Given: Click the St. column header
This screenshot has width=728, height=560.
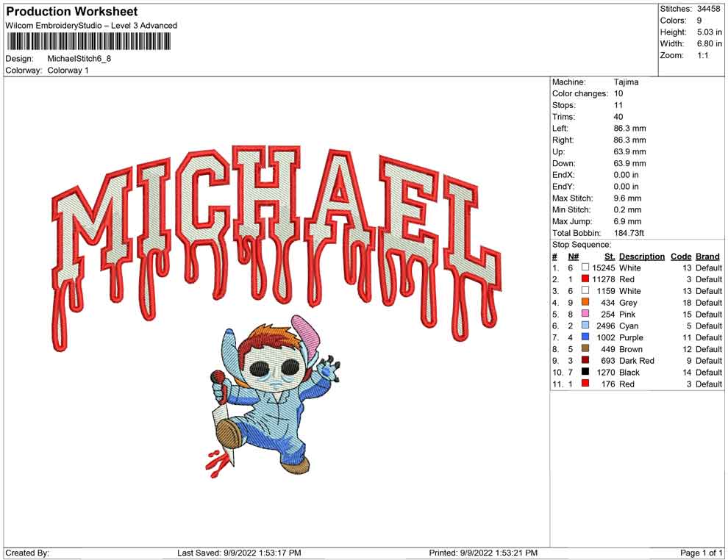Looking at the screenshot, I should point(610,256).
